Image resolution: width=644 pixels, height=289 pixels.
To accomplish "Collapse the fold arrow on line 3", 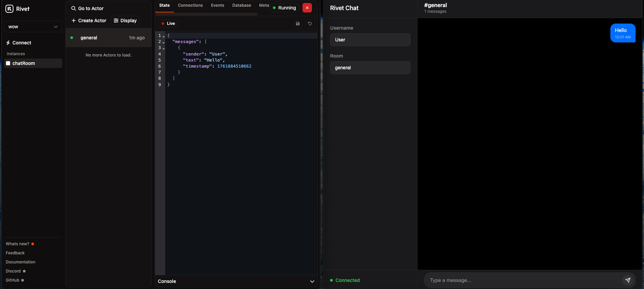I will click(164, 48).
